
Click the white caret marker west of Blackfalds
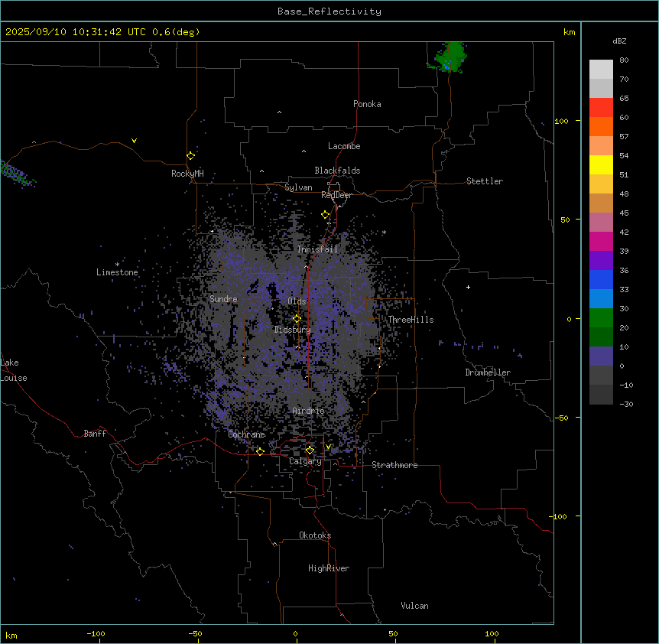(x=261, y=171)
